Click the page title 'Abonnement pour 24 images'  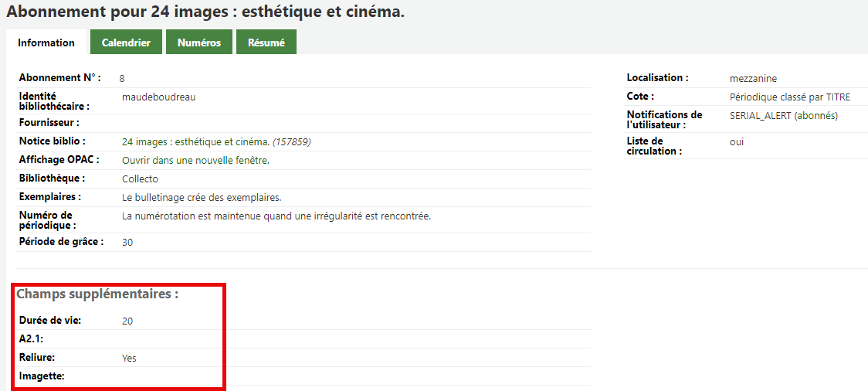click(205, 12)
